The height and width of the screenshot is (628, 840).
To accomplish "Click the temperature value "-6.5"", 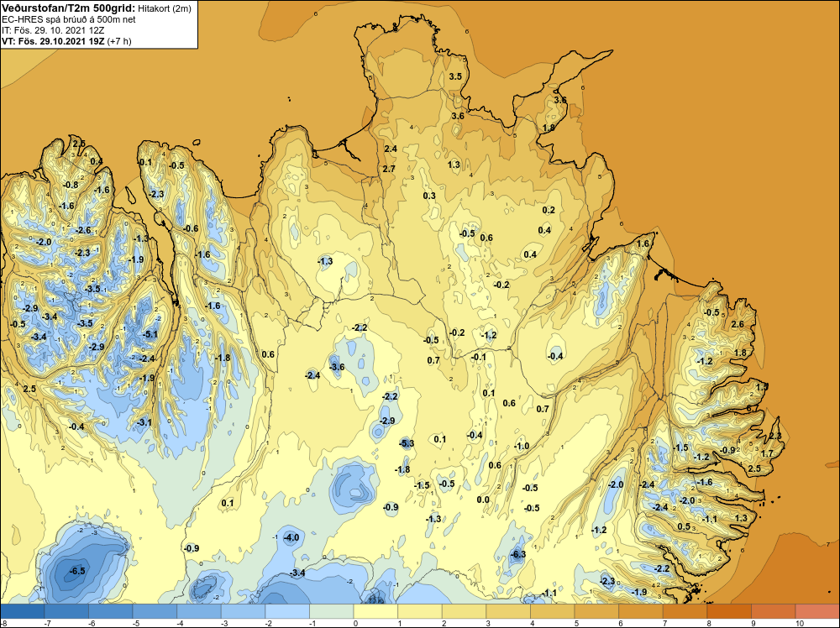I will 77,571.
